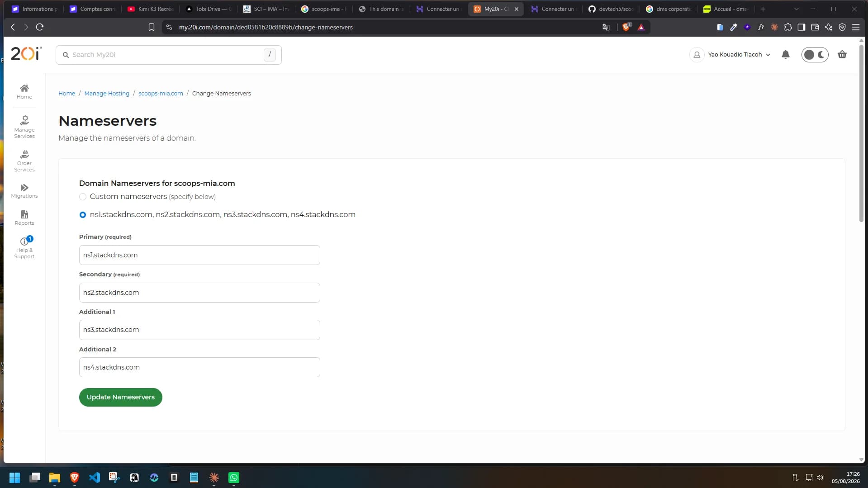Open File Explorer from the taskbar
This screenshot has width=868, height=488.
pos(55,478)
